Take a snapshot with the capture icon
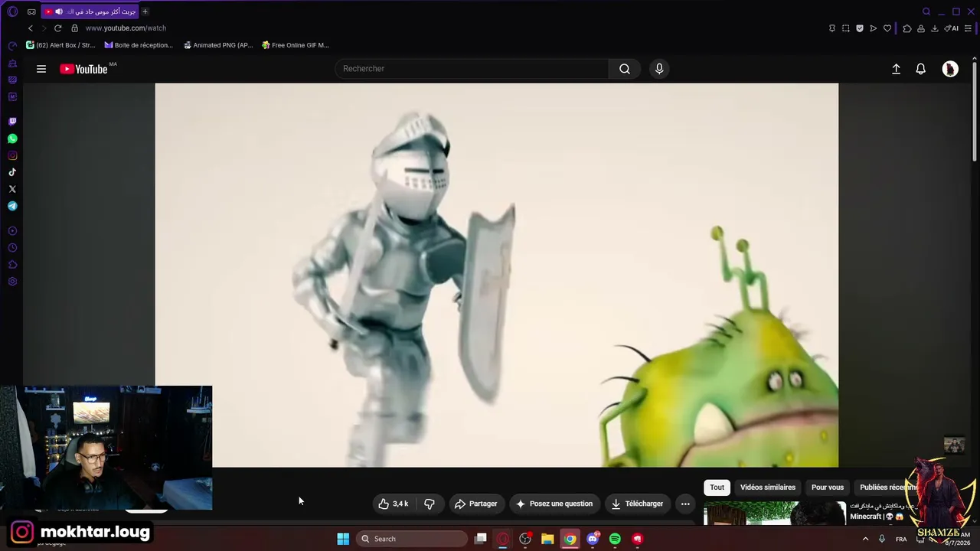 846,28
